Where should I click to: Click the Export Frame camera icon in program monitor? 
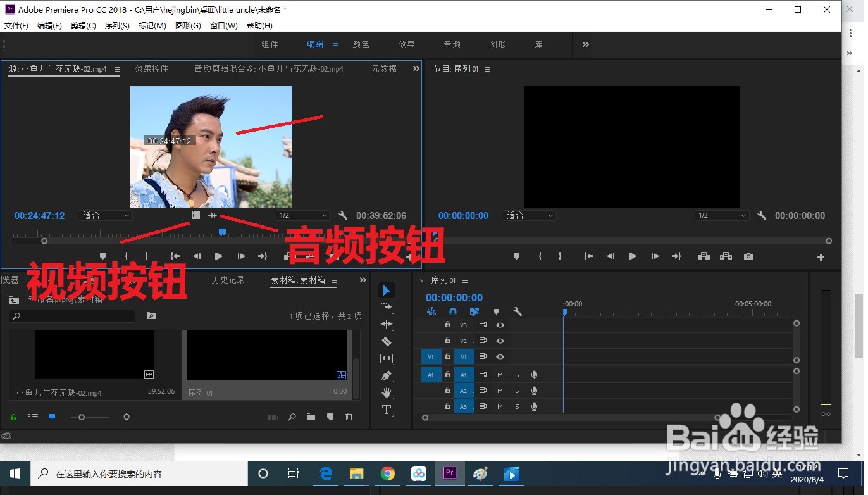click(748, 256)
